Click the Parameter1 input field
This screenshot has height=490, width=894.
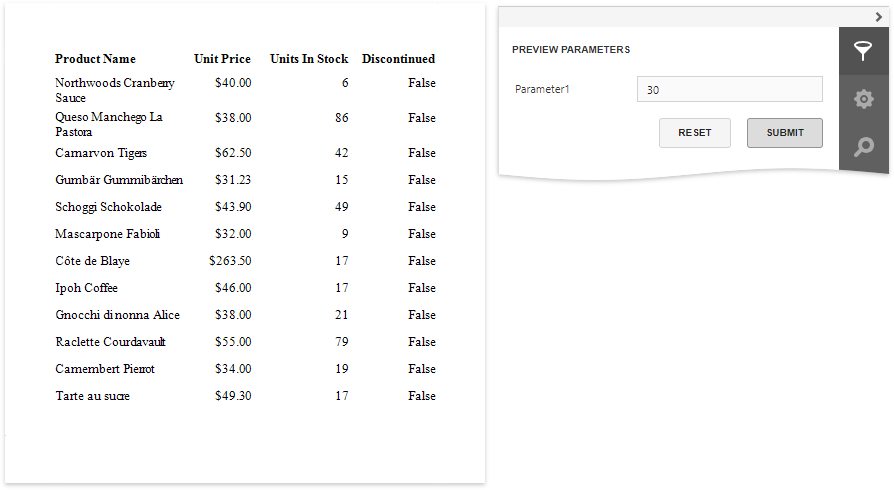tap(729, 89)
